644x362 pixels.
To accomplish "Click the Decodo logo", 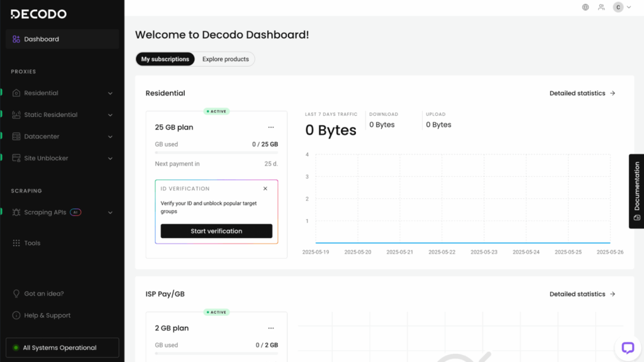I will click(x=38, y=14).
